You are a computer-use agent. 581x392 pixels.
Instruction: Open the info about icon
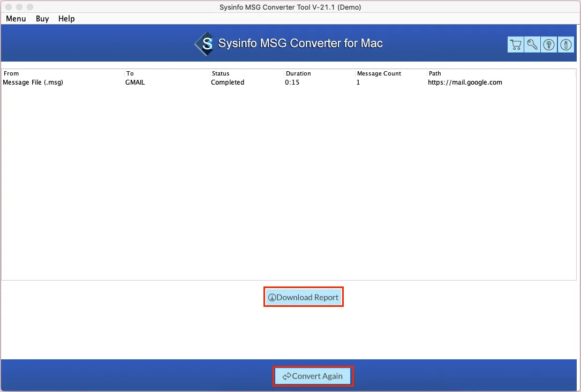(x=565, y=45)
